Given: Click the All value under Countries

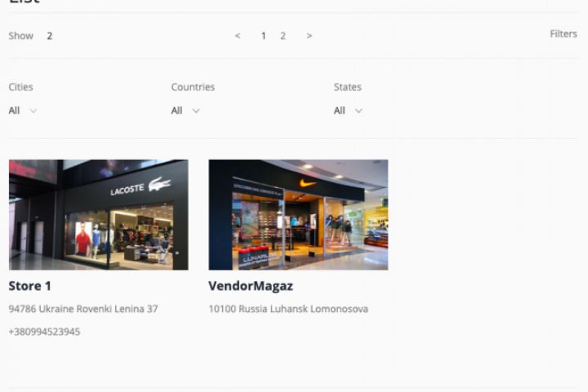Looking at the screenshot, I should coord(176,111).
